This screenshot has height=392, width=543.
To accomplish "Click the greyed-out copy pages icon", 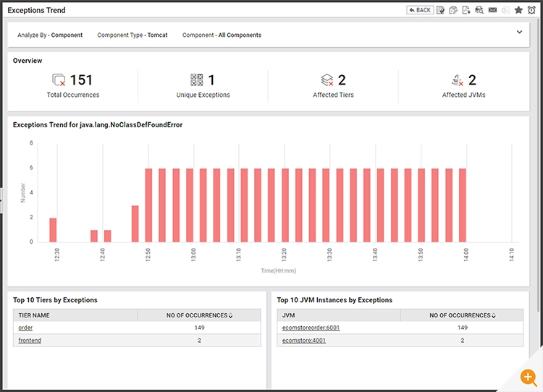I will pyautogui.click(x=505, y=10).
